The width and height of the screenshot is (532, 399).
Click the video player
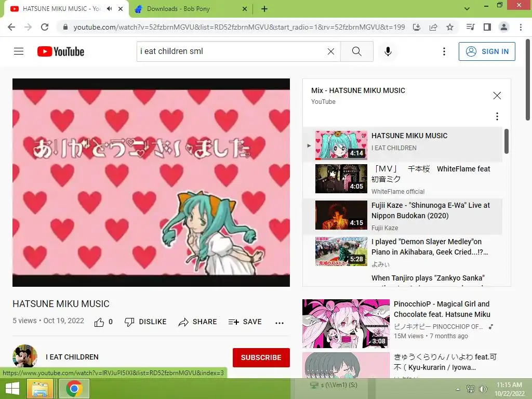(x=151, y=182)
